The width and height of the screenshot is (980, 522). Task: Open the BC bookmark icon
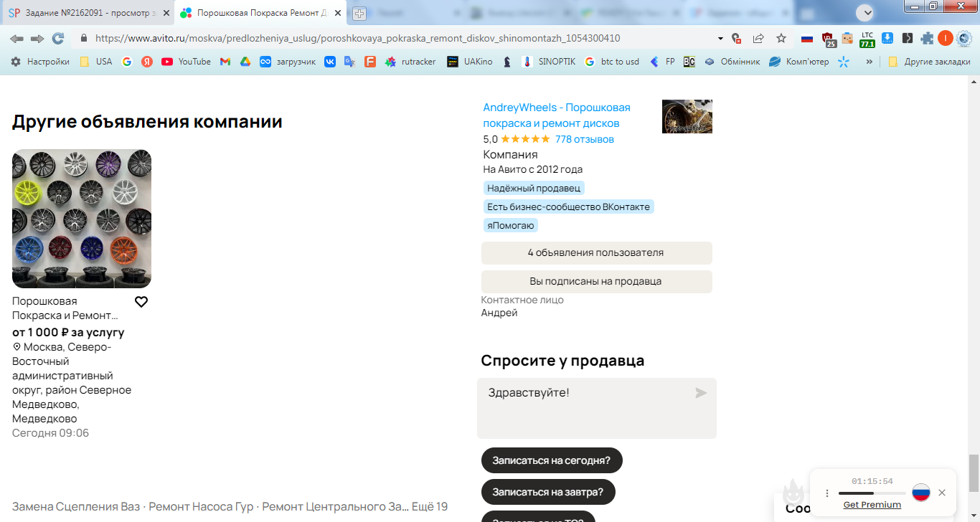coord(689,62)
